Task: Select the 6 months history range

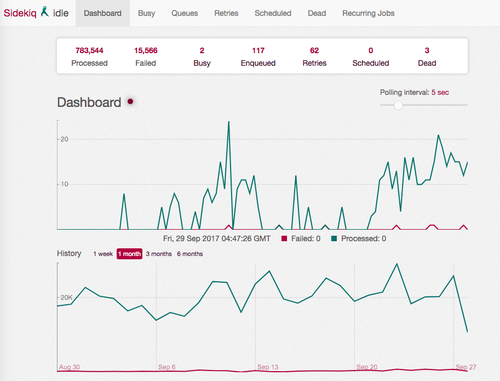Action: 190,254
